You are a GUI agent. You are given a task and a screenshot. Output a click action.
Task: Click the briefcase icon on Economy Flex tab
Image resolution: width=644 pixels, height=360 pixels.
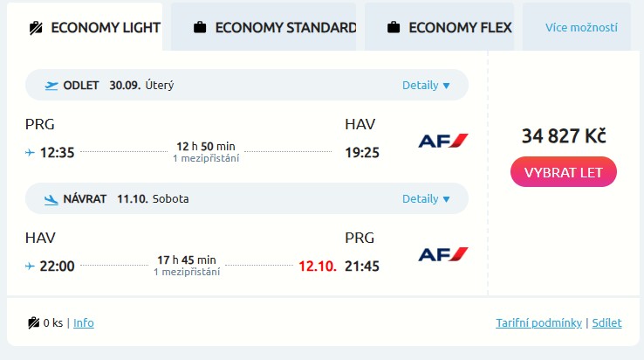pyautogui.click(x=394, y=27)
